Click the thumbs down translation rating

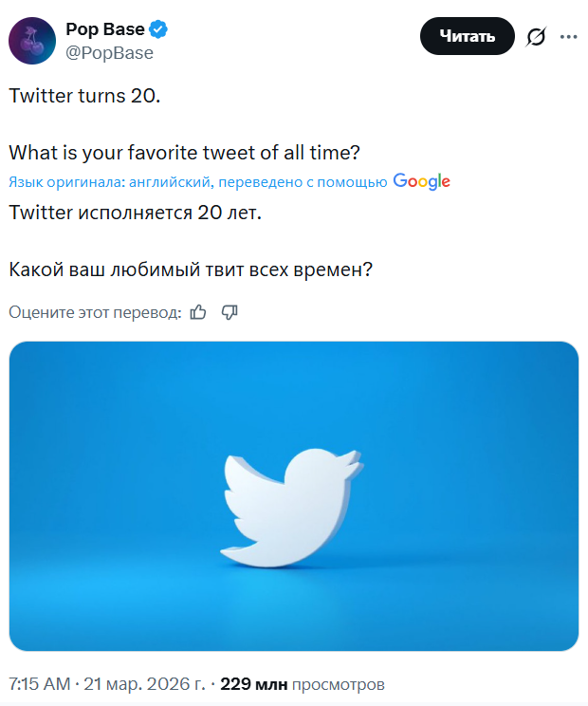(229, 312)
